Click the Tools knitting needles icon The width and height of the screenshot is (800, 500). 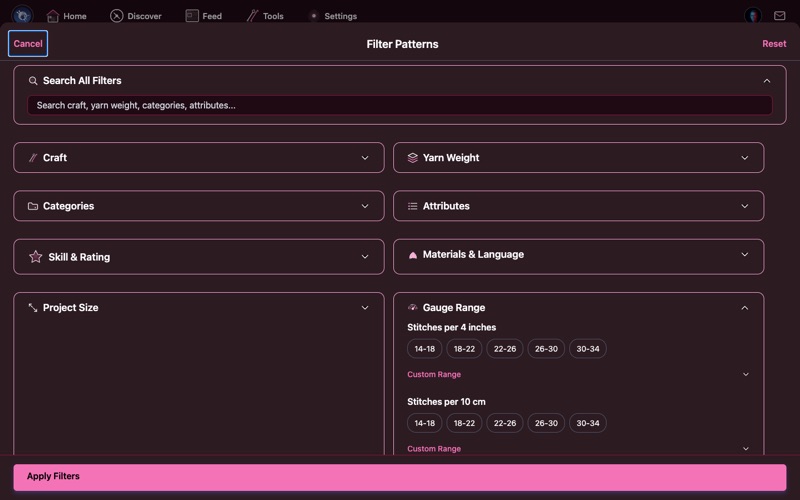(253, 16)
